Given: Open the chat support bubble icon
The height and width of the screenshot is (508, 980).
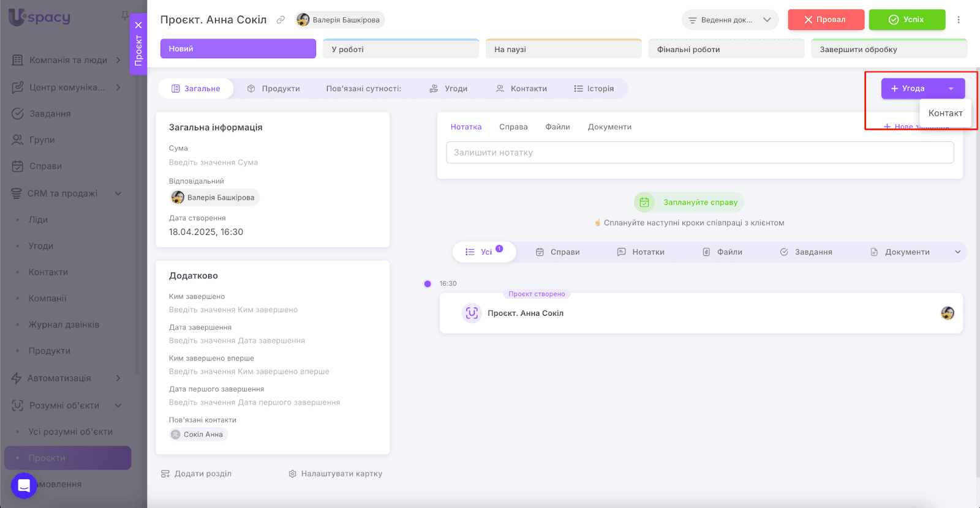Looking at the screenshot, I should 24,486.
